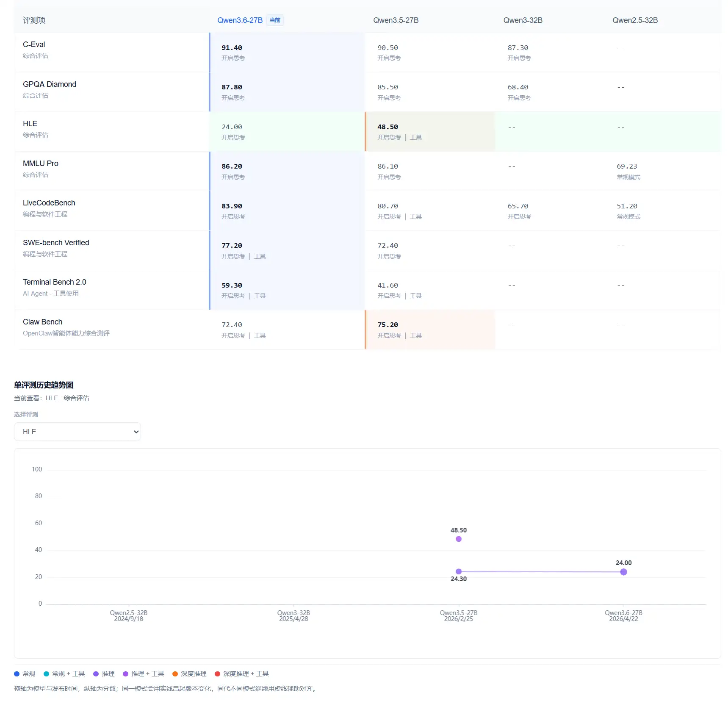Toggle the 常规 + 工具 legend item
The height and width of the screenshot is (701, 728).
tap(64, 674)
